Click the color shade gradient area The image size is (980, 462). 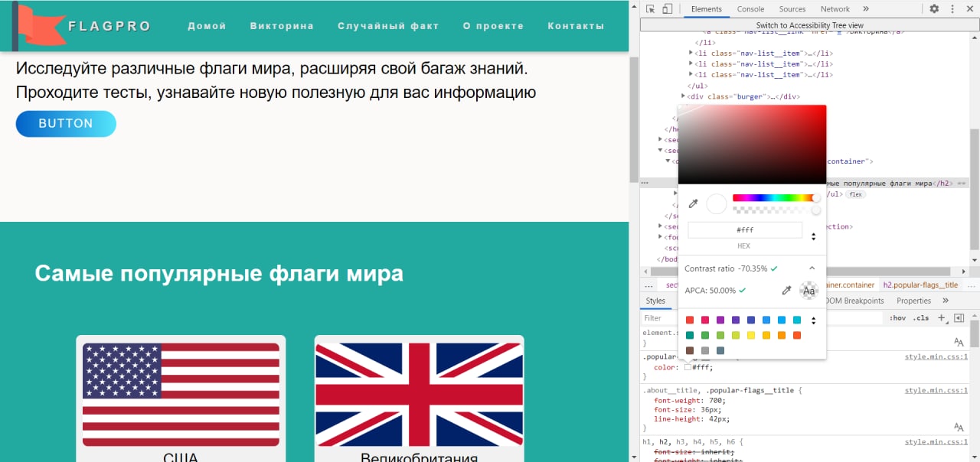pos(753,144)
